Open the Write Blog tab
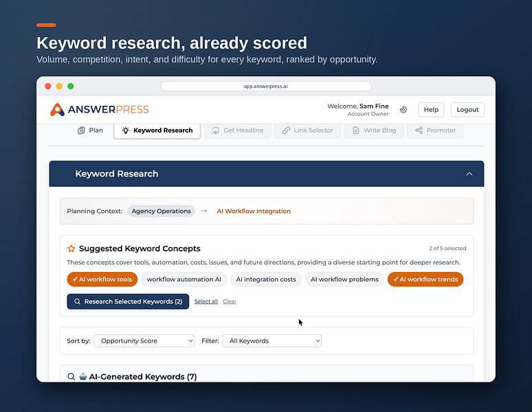Viewport: 532px width, 412px height. 374,130
